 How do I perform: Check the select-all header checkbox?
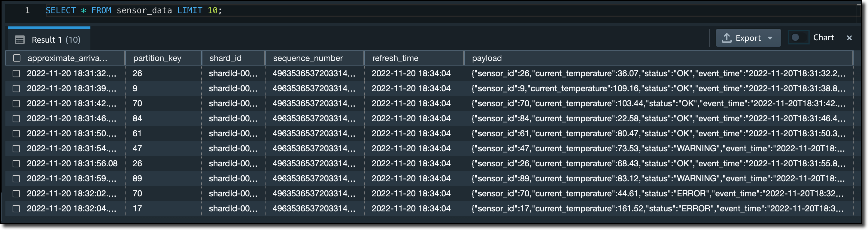(x=17, y=58)
